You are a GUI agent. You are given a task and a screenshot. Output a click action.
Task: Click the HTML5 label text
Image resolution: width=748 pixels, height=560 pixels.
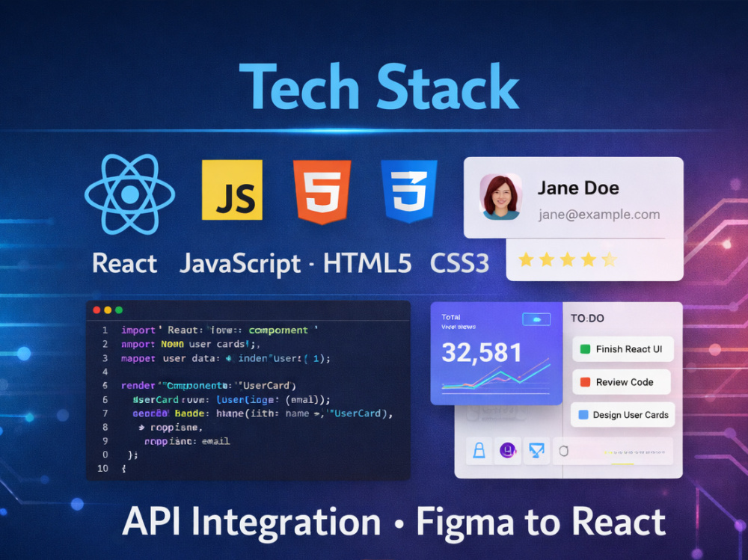click(367, 263)
